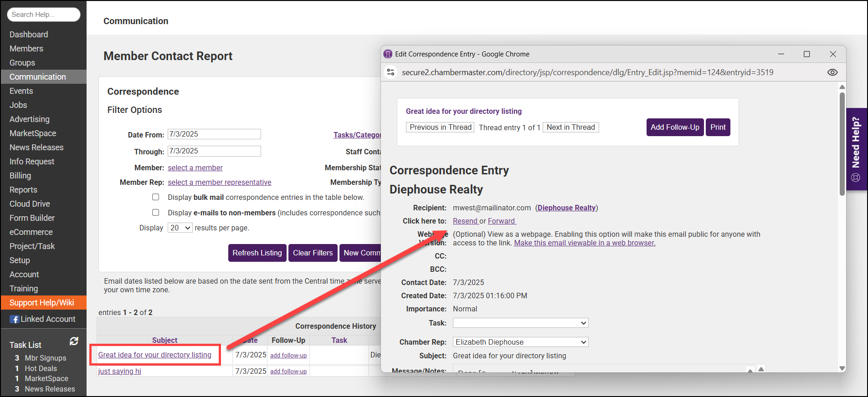Go to Events in sidebar menu

click(x=21, y=91)
